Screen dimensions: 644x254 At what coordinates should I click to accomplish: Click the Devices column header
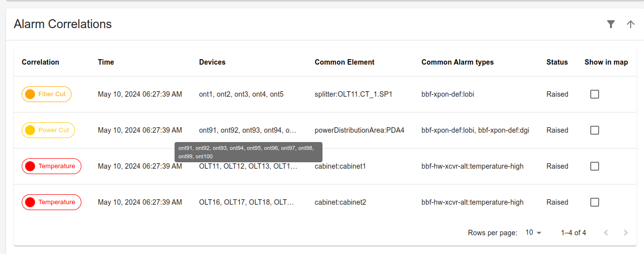click(x=213, y=62)
